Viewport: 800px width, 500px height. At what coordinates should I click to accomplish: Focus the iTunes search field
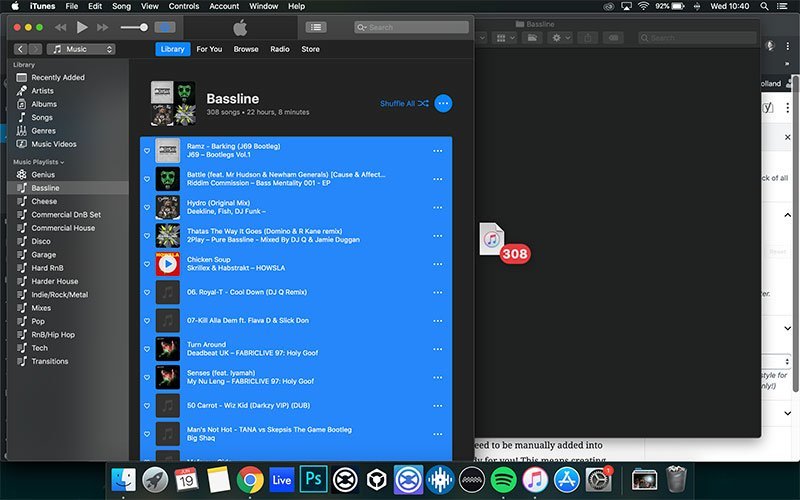point(411,27)
